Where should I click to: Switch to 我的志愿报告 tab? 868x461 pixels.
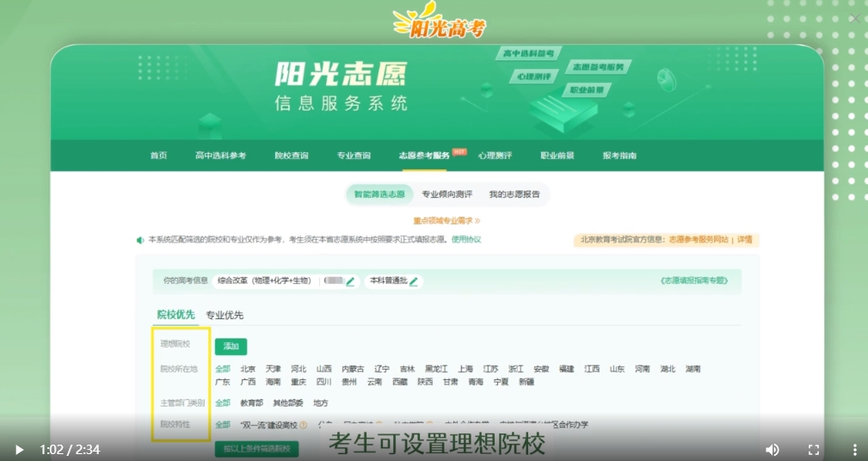[x=514, y=194]
